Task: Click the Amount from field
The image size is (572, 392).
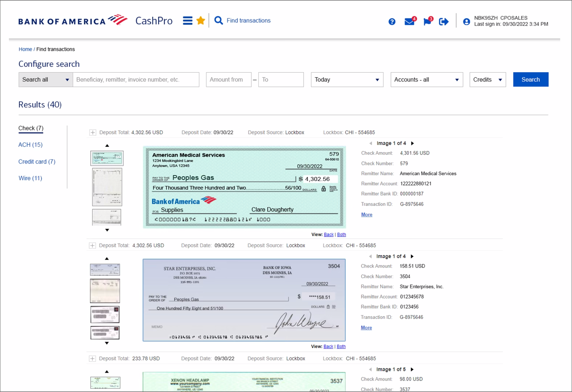Action: (229, 80)
